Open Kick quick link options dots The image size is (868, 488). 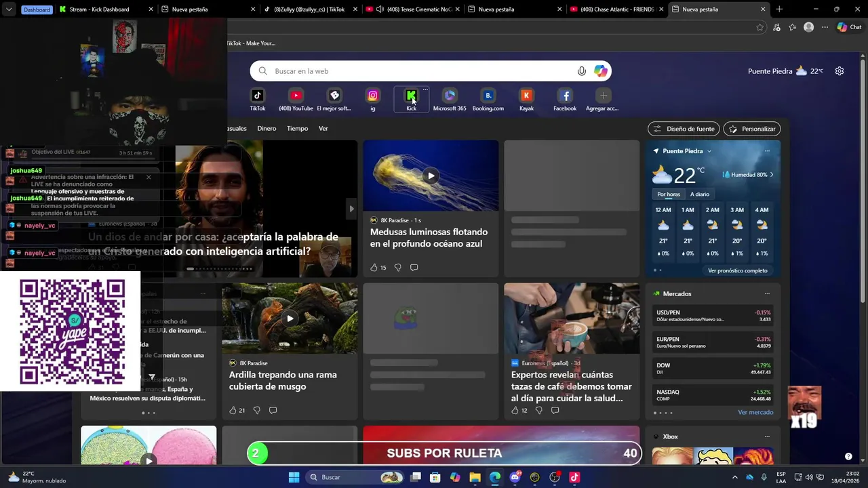click(425, 89)
